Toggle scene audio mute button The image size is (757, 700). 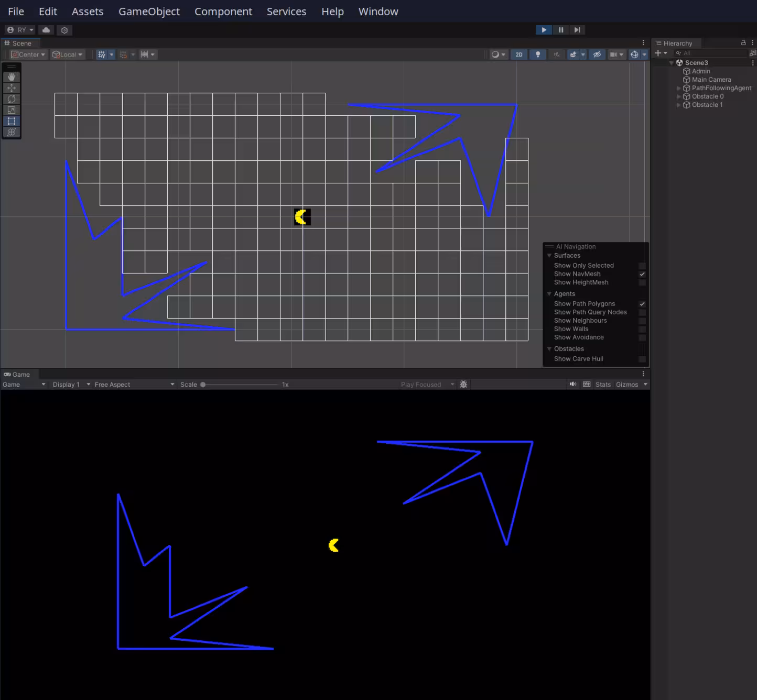[557, 54]
